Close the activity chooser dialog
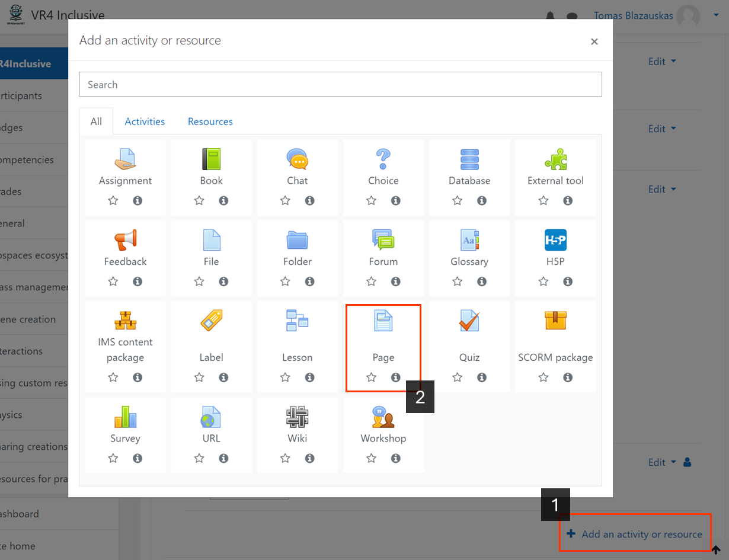729x560 pixels. (x=594, y=41)
